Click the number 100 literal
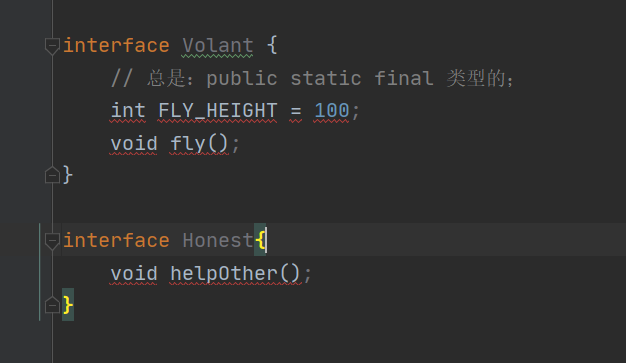The width and height of the screenshot is (626, 363). click(331, 111)
